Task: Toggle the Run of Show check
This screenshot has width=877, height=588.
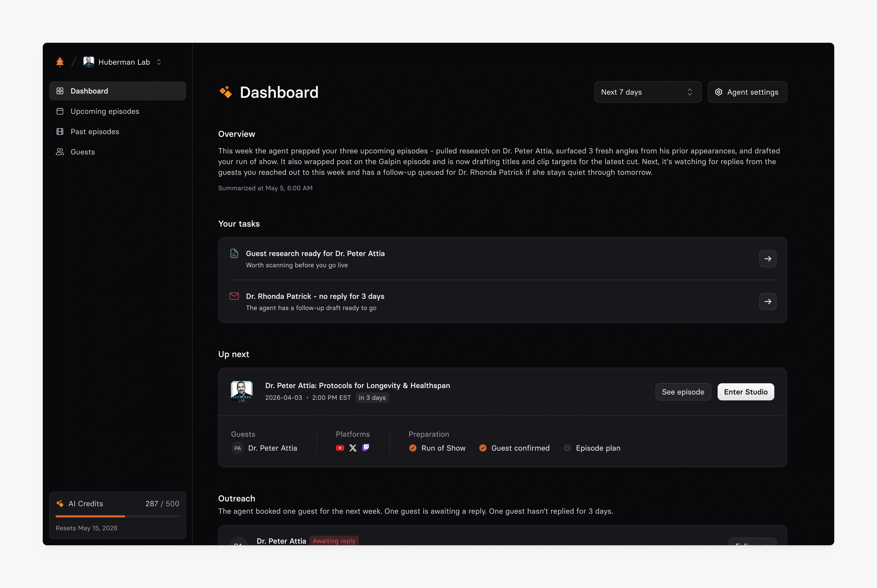Action: [413, 448]
